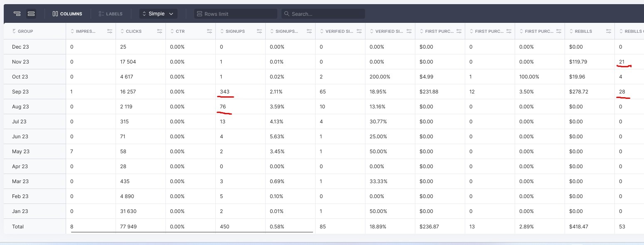Sort the CLICKS column using its arrows
Viewport: 644px width, 245px height.
point(122,31)
